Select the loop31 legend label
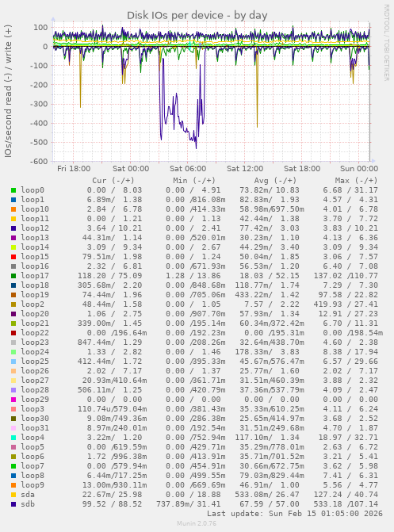The height and width of the screenshot is (532, 394). coord(35,428)
